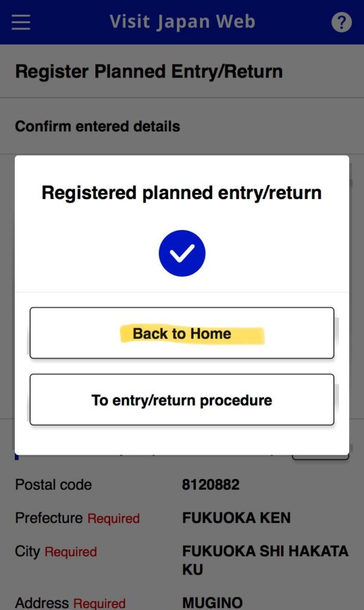Click the Postal code label
Screen dimensions: 364x610
(x=53, y=485)
